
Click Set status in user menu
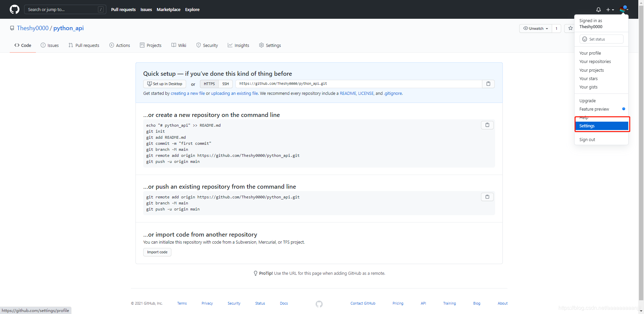pyautogui.click(x=601, y=39)
